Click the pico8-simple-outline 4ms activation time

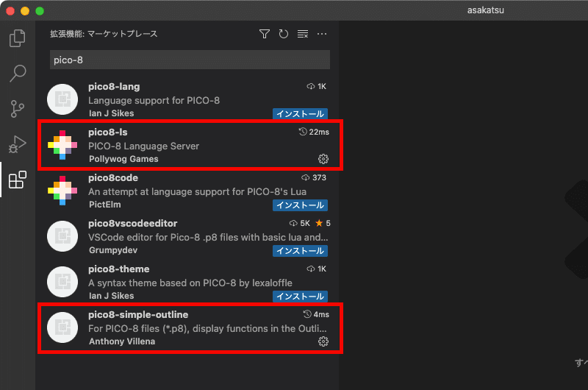316,314
